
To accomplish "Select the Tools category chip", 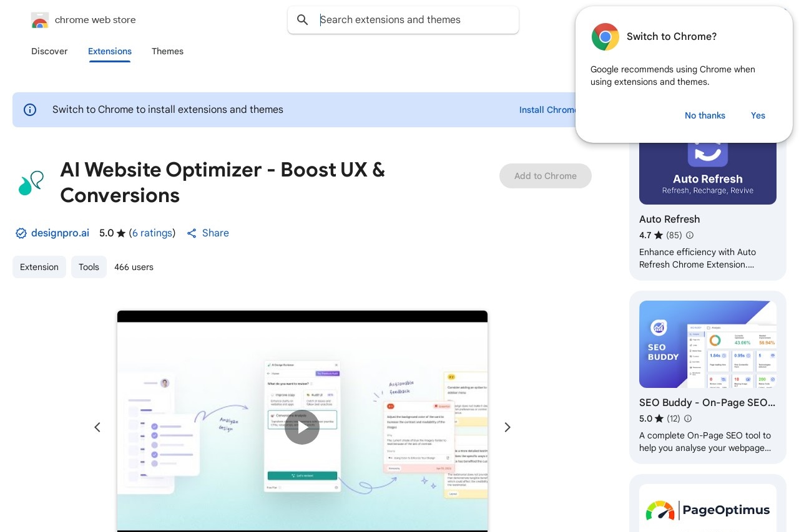I will pyautogui.click(x=89, y=267).
